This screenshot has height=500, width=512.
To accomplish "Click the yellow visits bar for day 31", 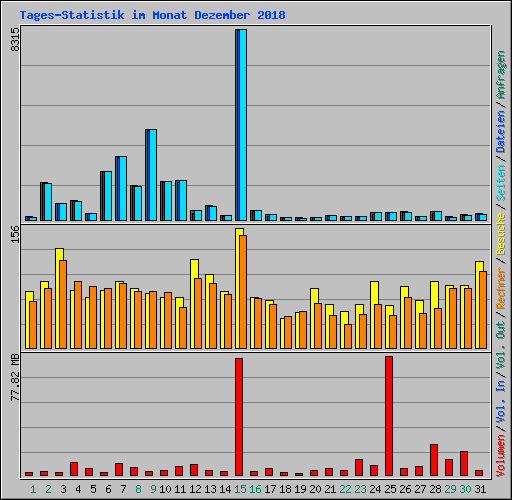I will tap(478, 305).
